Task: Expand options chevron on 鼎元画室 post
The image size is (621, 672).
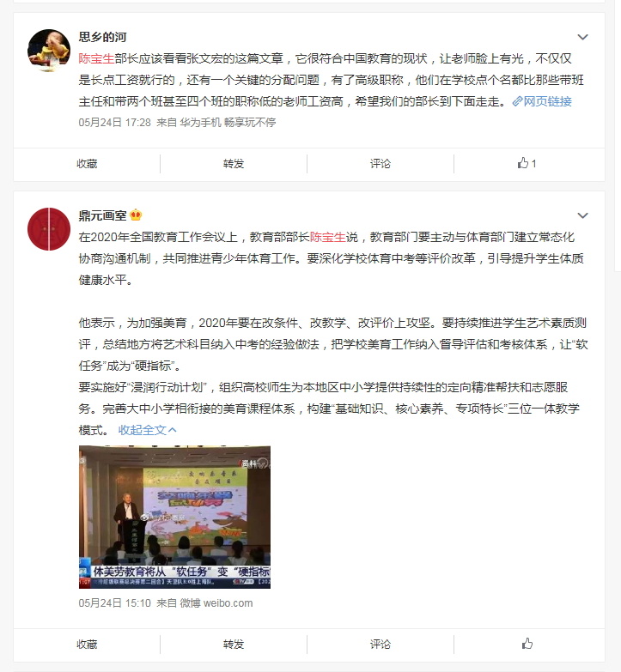Action: pos(582,215)
